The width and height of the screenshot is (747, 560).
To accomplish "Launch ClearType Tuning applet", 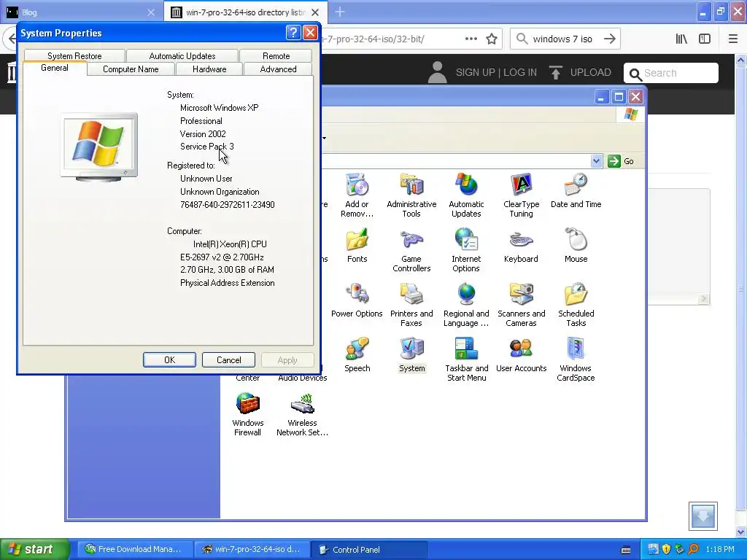I will [521, 195].
